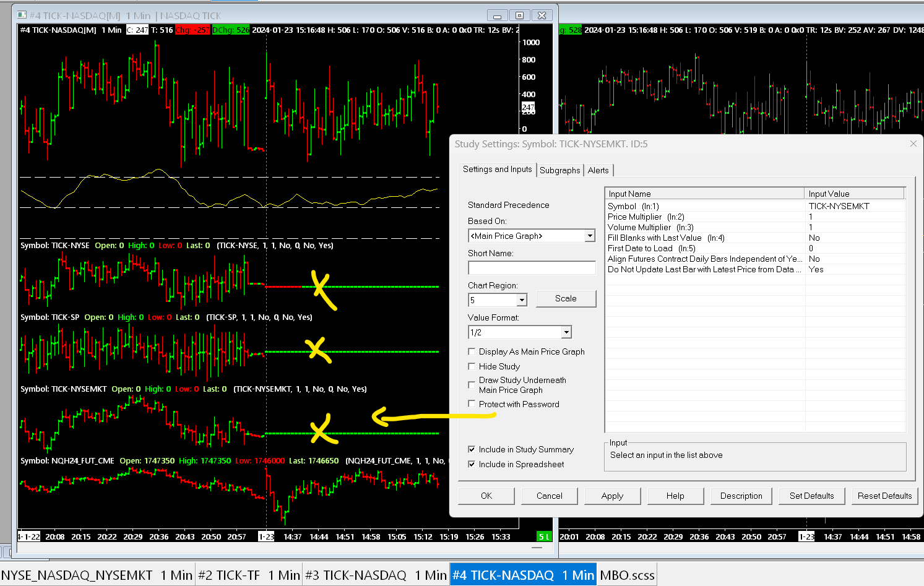Minimize the #4 TICK-NASDAQ[M] chart window

[497, 15]
